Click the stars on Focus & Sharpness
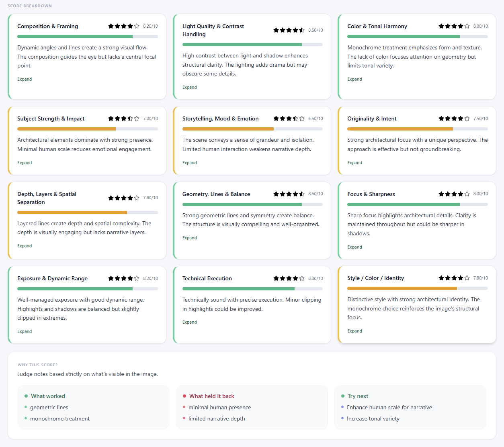Screen dimensions: 504x447 pyautogui.click(x=454, y=194)
